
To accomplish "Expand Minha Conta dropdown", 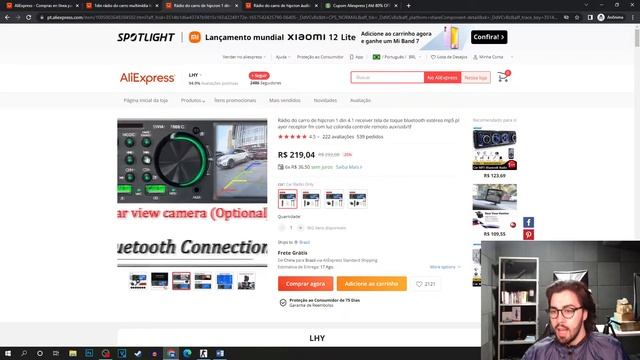I will (493, 57).
